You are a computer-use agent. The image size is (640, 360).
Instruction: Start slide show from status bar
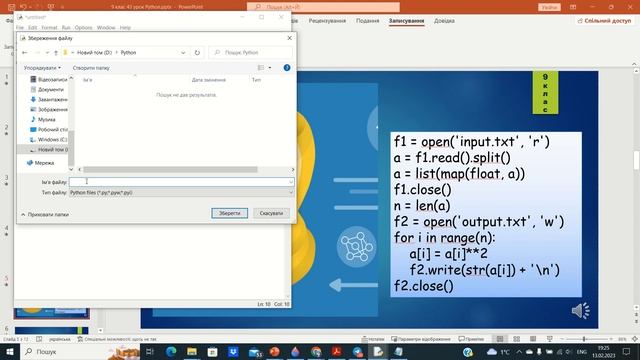[x=550, y=339]
